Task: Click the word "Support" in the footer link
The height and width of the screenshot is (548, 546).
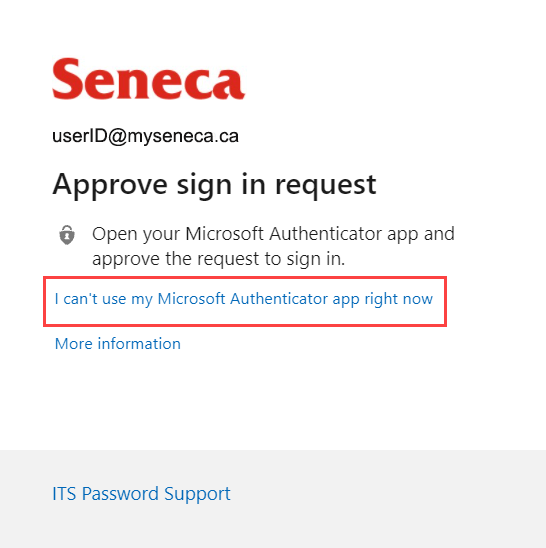Action: tap(197, 494)
